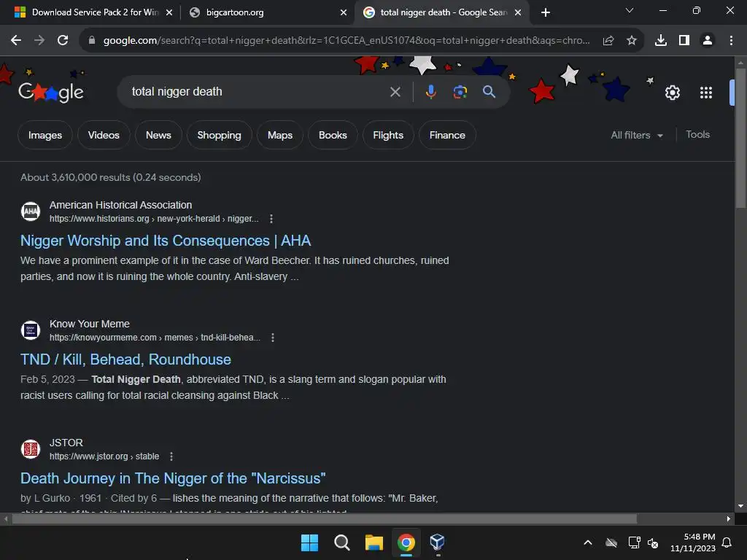Open more options for Know Your Meme result
The width and height of the screenshot is (747, 560).
273,338
